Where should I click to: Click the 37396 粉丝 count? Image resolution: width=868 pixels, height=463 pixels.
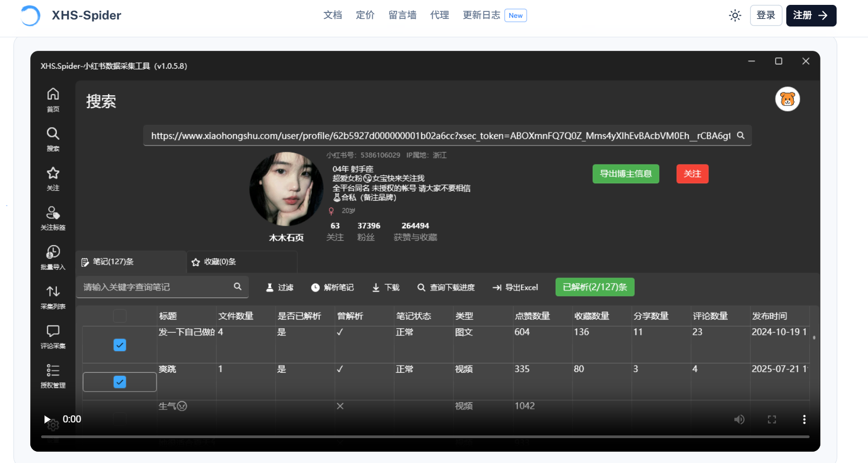coord(369,226)
